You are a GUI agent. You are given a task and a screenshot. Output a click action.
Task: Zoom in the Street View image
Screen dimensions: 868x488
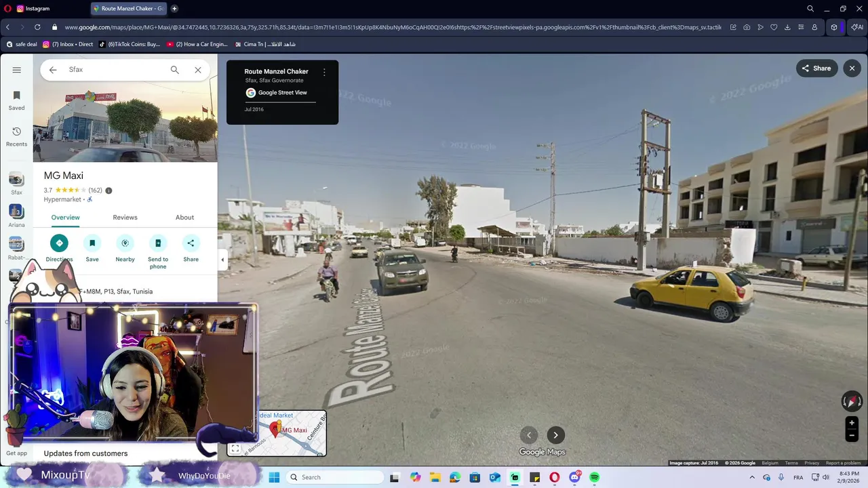pos(852,423)
